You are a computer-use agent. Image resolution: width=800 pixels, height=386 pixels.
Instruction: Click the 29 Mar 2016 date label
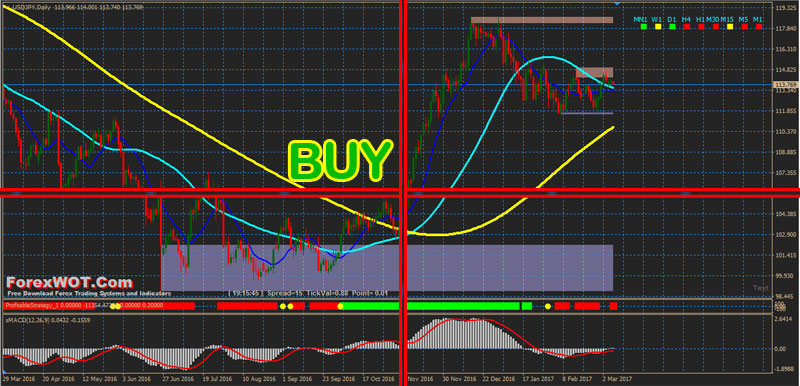[20, 379]
